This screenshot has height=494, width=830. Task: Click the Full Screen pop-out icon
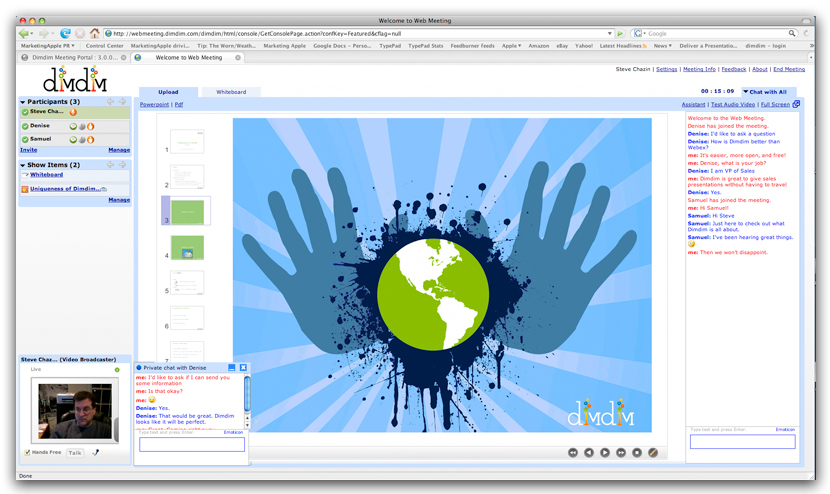pyautogui.click(x=796, y=104)
